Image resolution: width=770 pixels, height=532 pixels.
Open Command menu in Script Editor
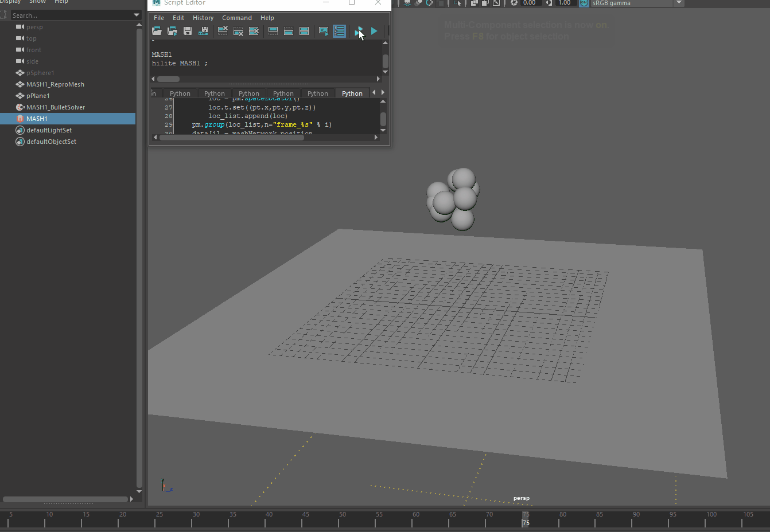tap(237, 18)
